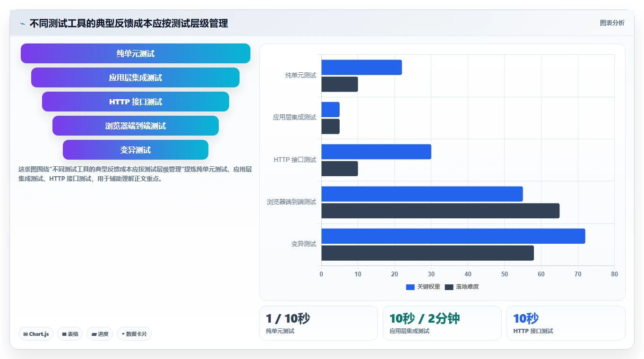Click the x-axis tick label 50
The height and width of the screenshot is (359, 644).
tap(505, 274)
